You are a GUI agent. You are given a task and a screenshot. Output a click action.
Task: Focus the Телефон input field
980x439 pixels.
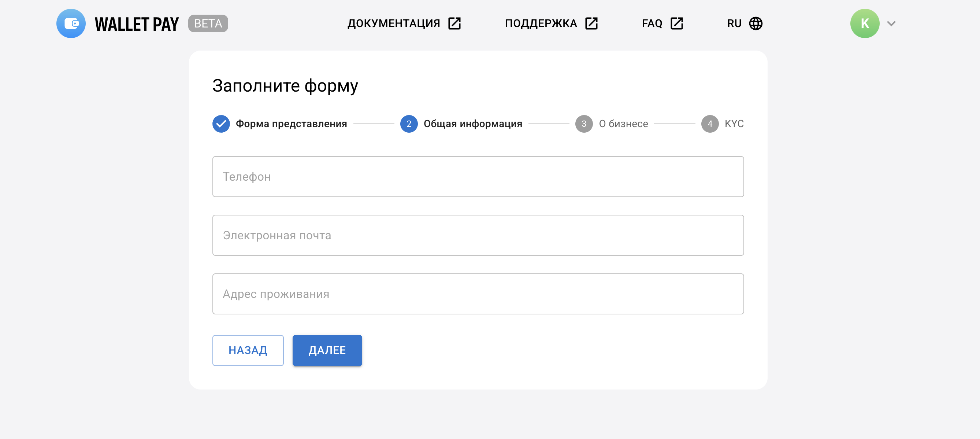pos(478,177)
